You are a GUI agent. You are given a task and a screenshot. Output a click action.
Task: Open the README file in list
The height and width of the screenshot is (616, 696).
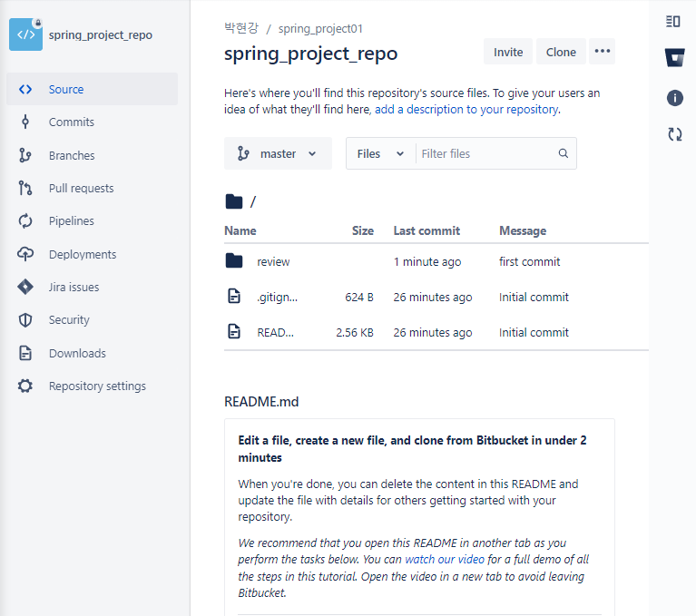click(275, 333)
